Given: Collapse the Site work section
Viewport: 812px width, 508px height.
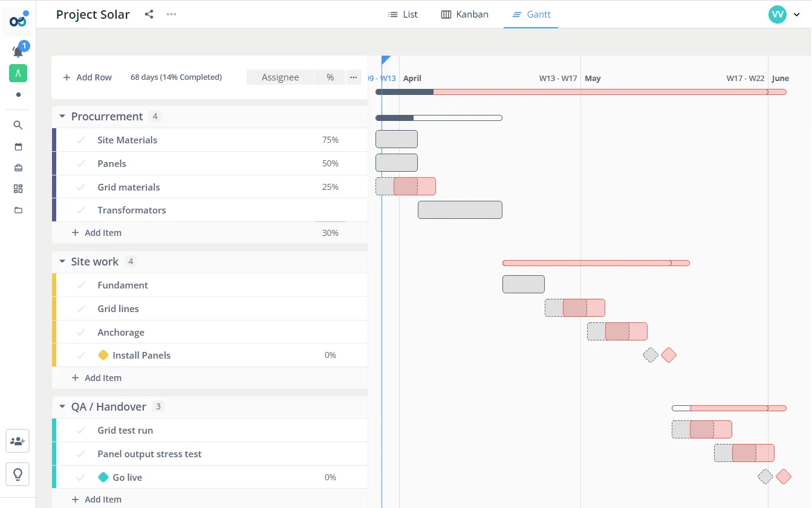Looking at the screenshot, I should [x=62, y=261].
